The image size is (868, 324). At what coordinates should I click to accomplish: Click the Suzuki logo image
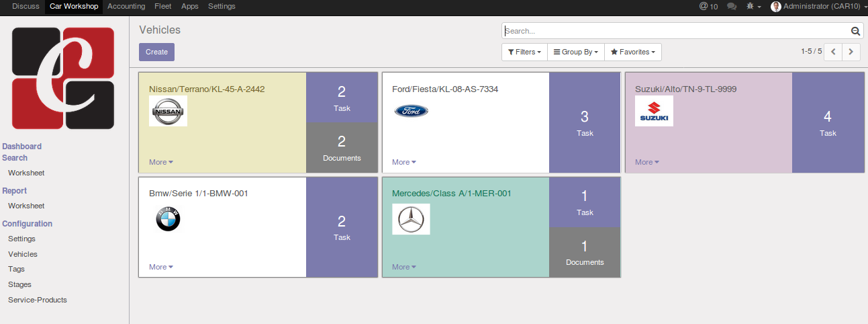tap(654, 111)
